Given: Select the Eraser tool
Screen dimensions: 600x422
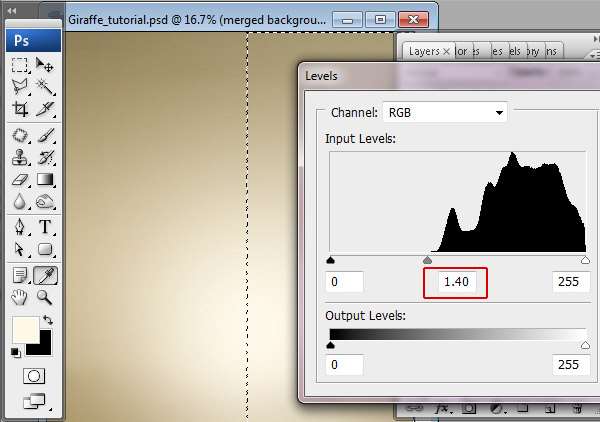Looking at the screenshot, I should point(20,179).
